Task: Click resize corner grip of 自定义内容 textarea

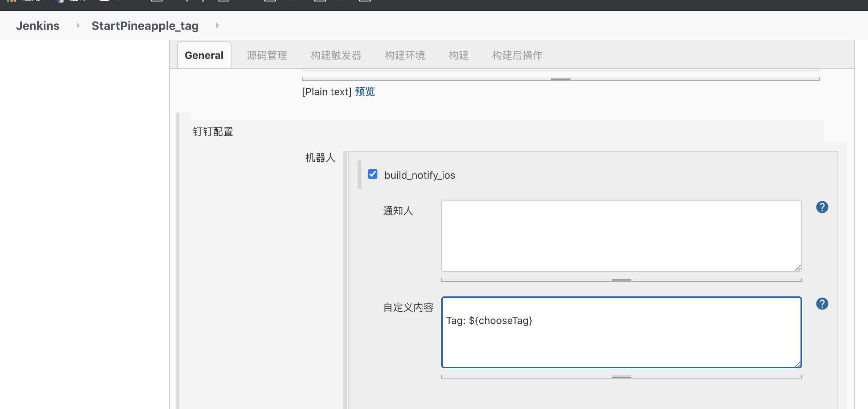Action: (x=797, y=364)
